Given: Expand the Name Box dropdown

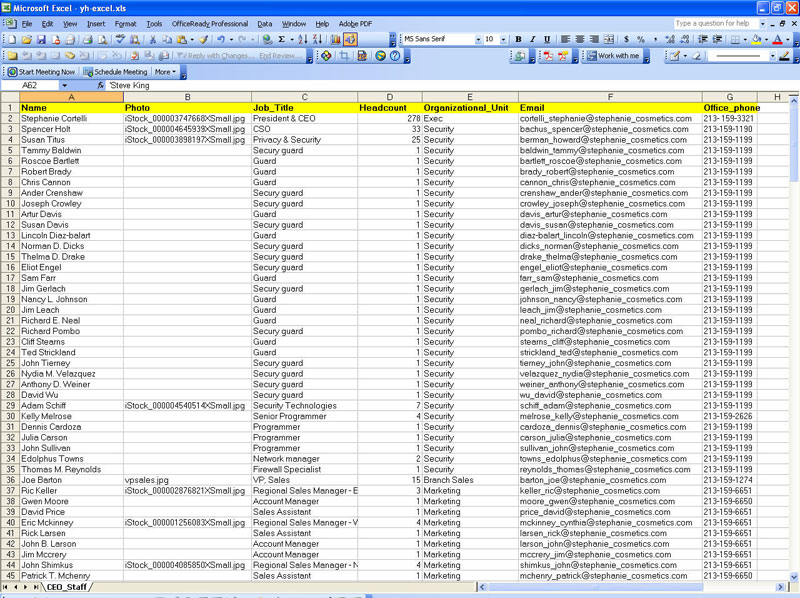Looking at the screenshot, I should 64,86.
